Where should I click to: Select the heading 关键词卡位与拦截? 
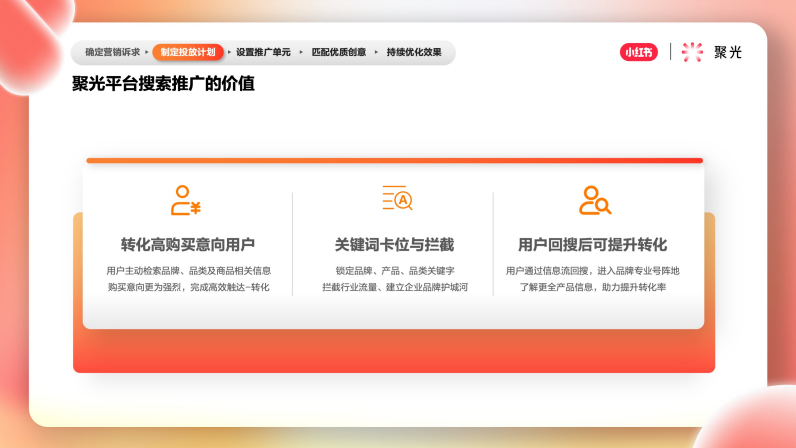(394, 245)
